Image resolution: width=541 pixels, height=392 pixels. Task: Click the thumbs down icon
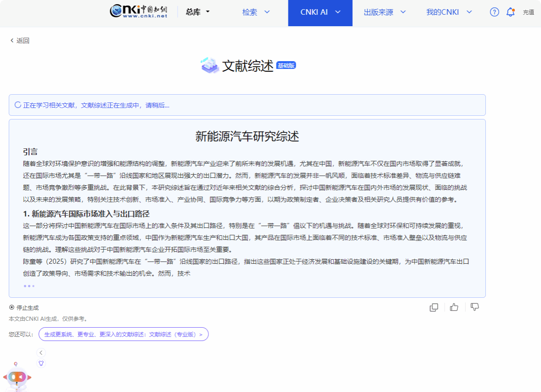tap(475, 307)
